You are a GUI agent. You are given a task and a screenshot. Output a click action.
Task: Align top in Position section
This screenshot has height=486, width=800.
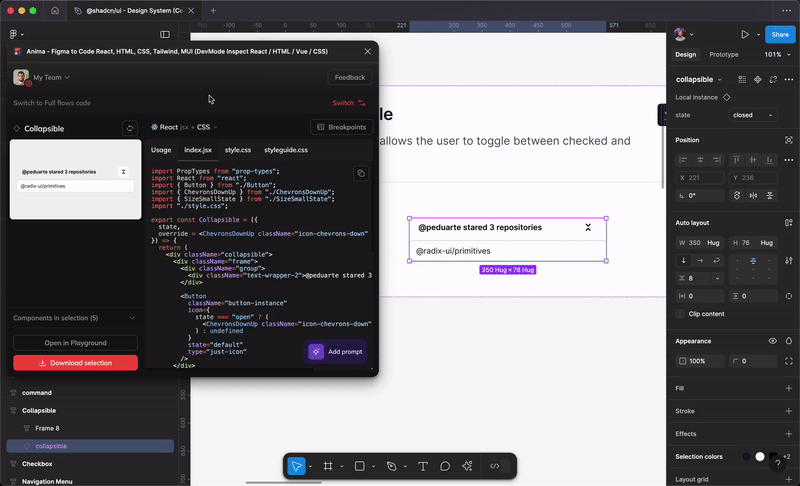tap(736, 160)
